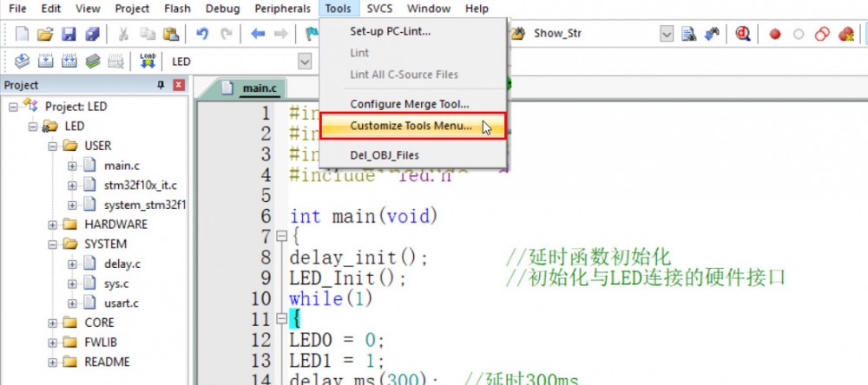Expand the main.c node in the project tree
The height and width of the screenshot is (385, 868).
[72, 166]
